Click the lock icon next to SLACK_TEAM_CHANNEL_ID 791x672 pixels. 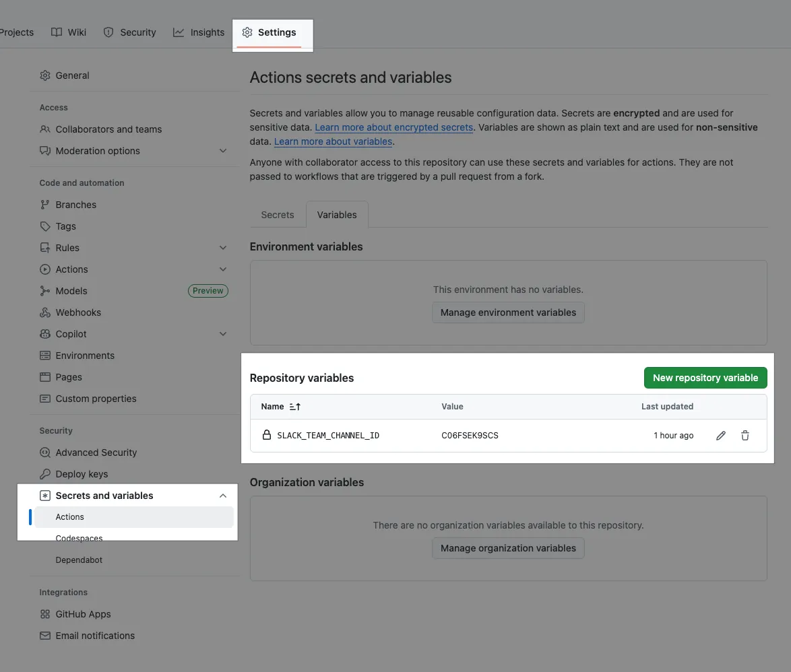click(267, 435)
